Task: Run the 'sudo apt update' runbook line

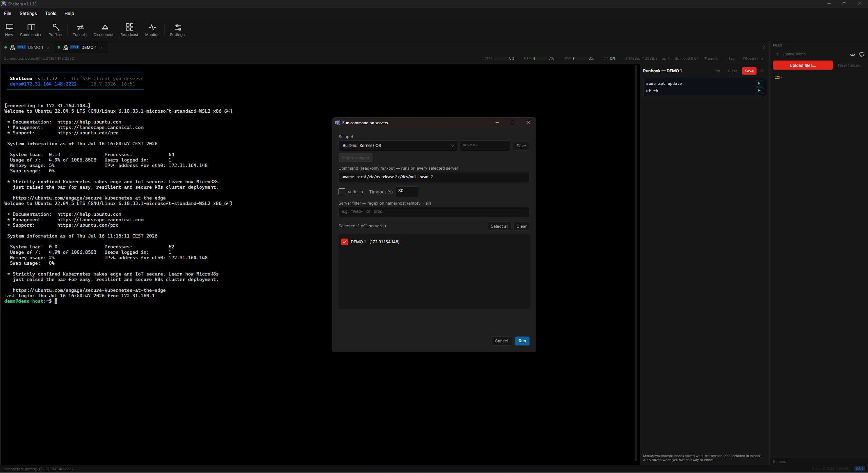Action: click(x=759, y=83)
